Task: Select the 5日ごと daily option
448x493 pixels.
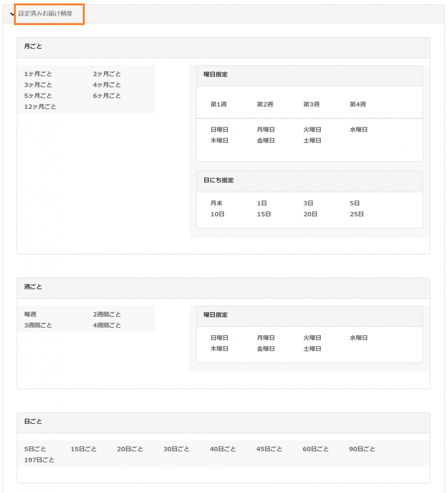Action: 35,449
